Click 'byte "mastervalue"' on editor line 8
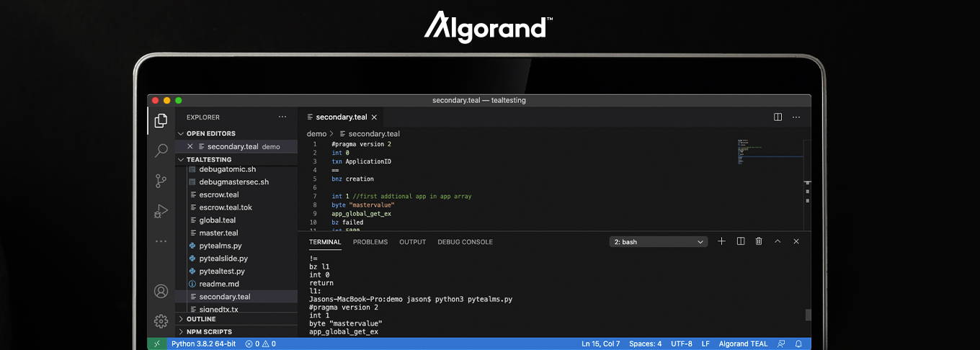The height and width of the screenshot is (350, 980). 363,205
